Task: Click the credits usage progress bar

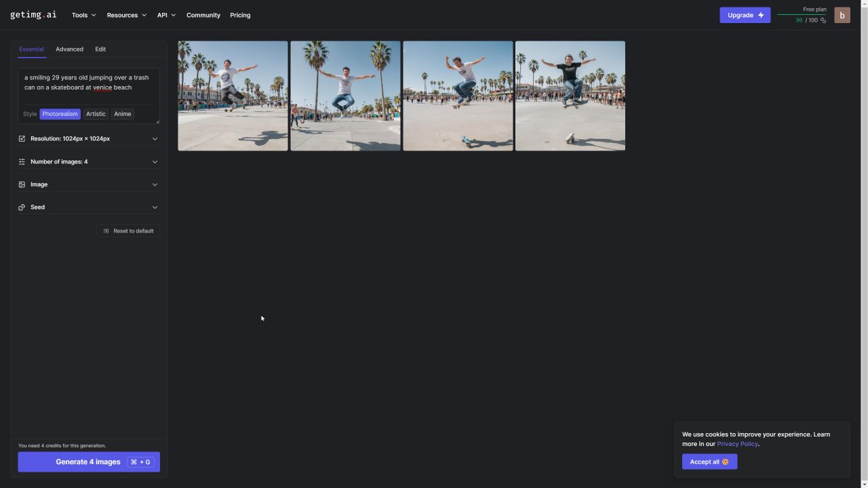Action: (x=802, y=14)
